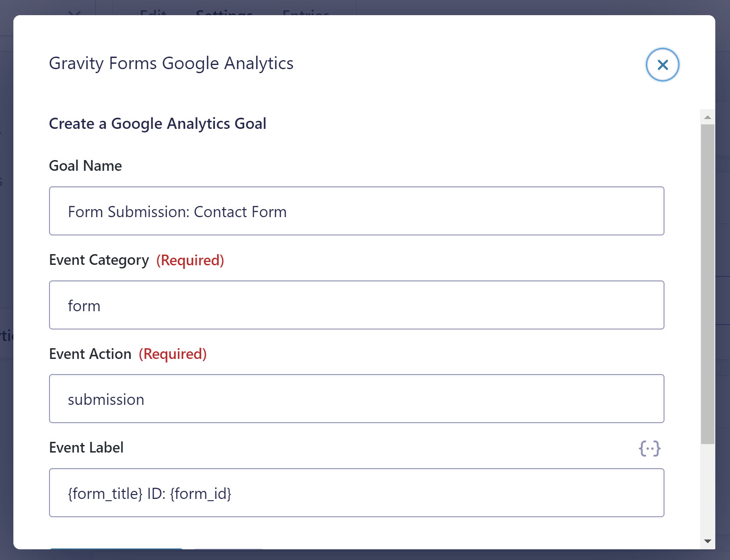This screenshot has width=730, height=560.
Task: Click the scrollbar track below the thumb
Action: (x=707, y=489)
